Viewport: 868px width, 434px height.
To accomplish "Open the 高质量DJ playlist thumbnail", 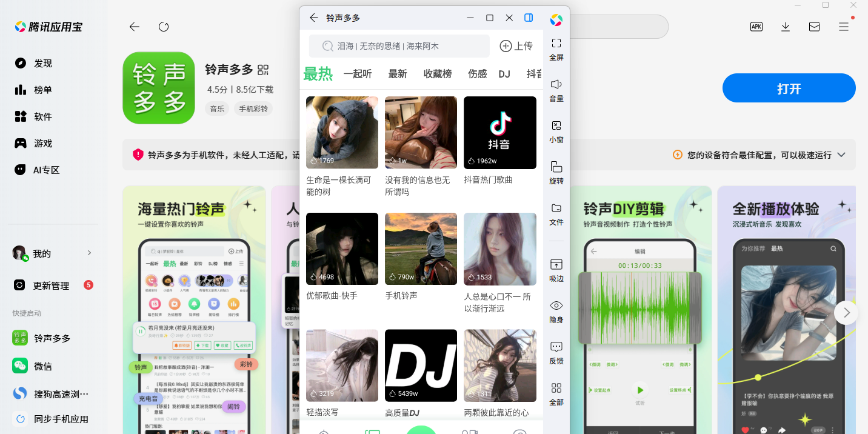I will [x=421, y=366].
